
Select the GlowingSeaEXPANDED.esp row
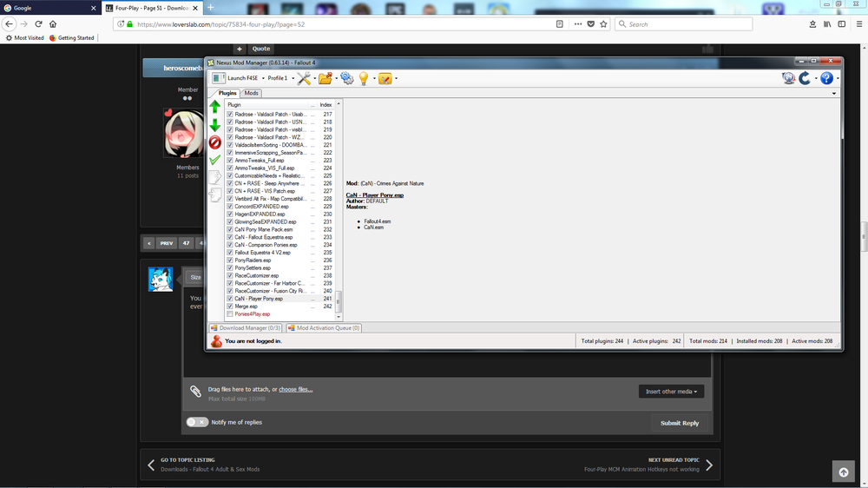[280, 221]
